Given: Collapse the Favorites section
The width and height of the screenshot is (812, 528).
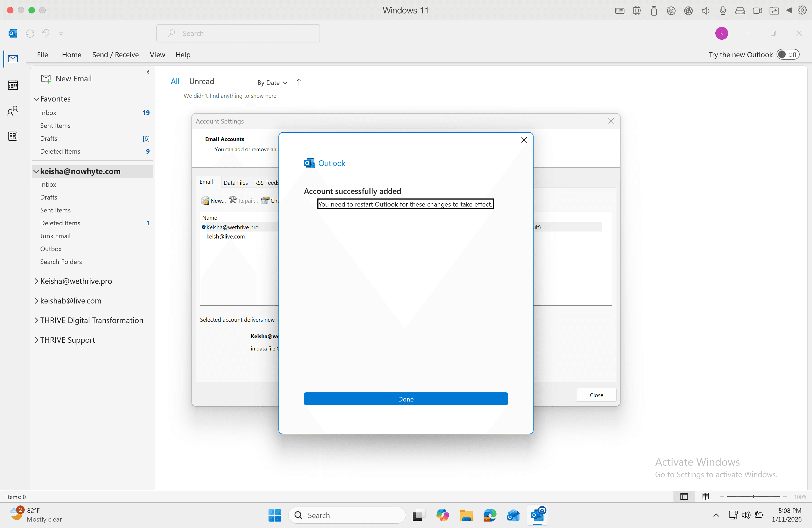Looking at the screenshot, I should point(36,99).
